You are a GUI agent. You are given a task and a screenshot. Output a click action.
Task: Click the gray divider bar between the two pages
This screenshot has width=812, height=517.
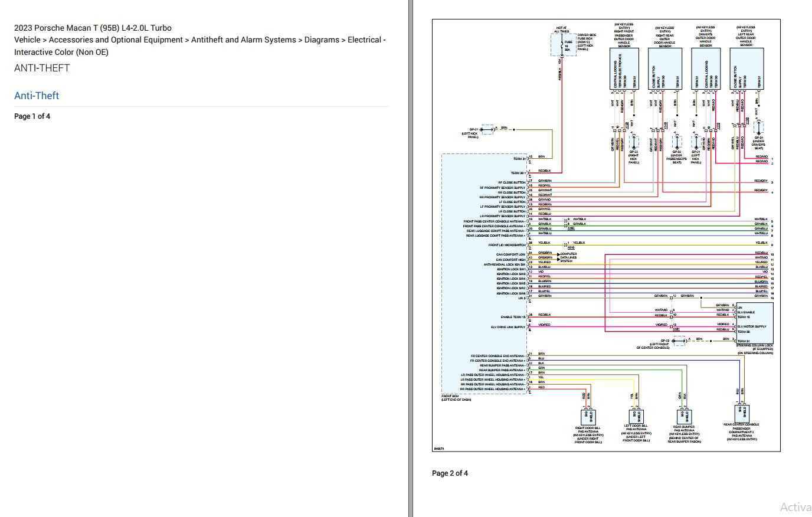(410, 258)
